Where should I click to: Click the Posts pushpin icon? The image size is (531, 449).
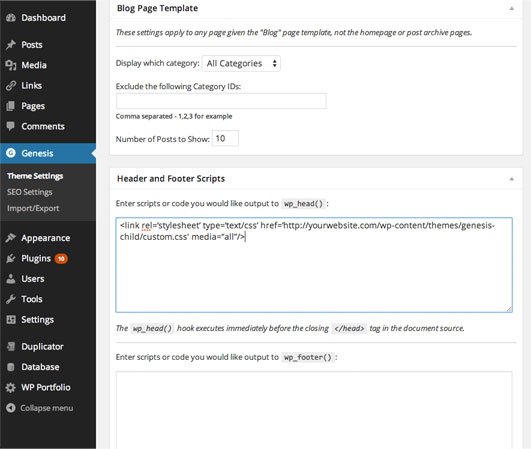pos(11,45)
